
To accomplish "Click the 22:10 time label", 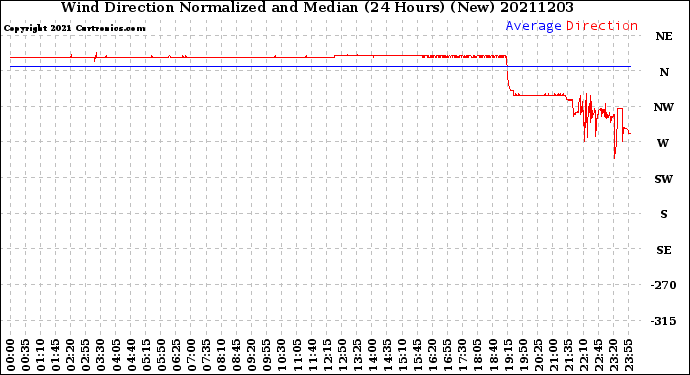I will (x=583, y=355).
